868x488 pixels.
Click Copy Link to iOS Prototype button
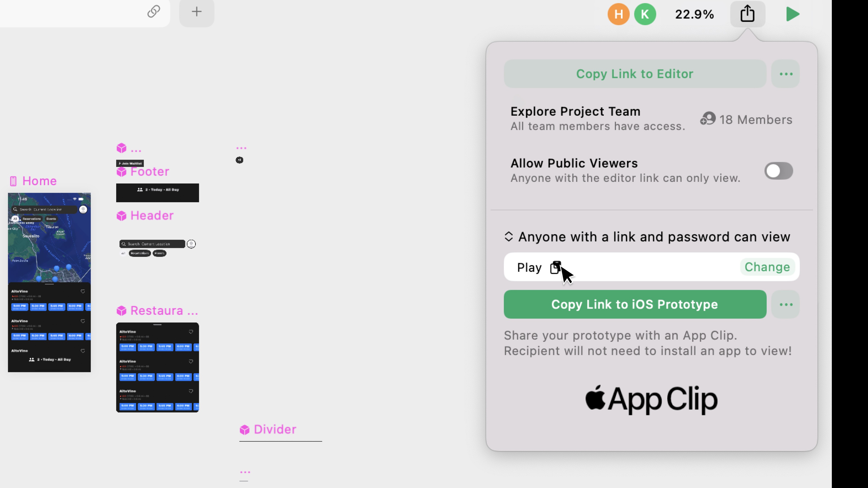pyautogui.click(x=634, y=304)
